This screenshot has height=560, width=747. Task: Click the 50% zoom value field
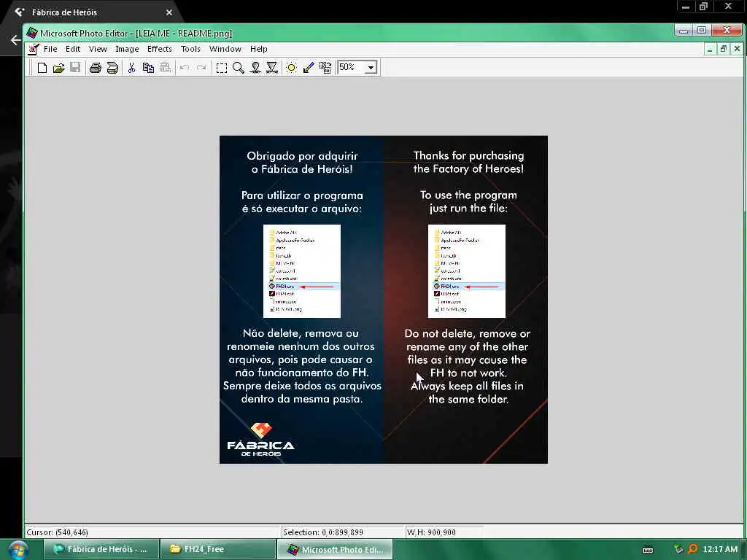[351, 67]
